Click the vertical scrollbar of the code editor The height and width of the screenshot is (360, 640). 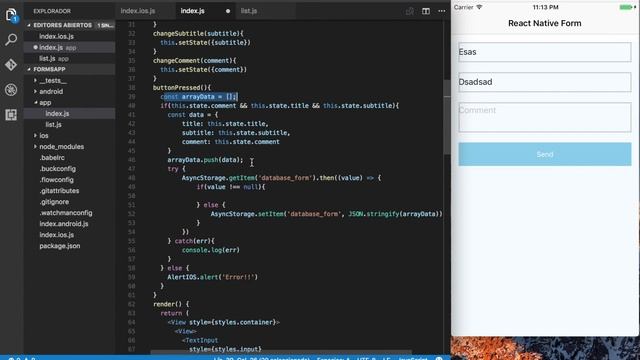point(447,117)
